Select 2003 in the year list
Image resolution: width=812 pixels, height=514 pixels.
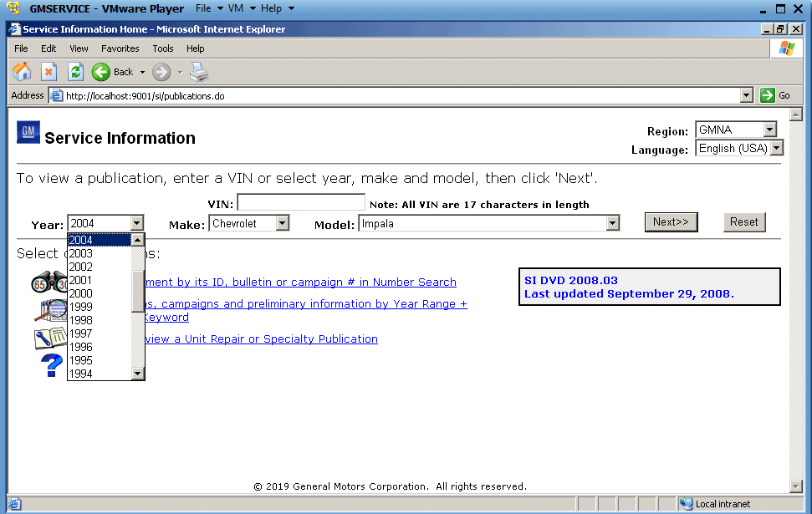click(x=100, y=253)
